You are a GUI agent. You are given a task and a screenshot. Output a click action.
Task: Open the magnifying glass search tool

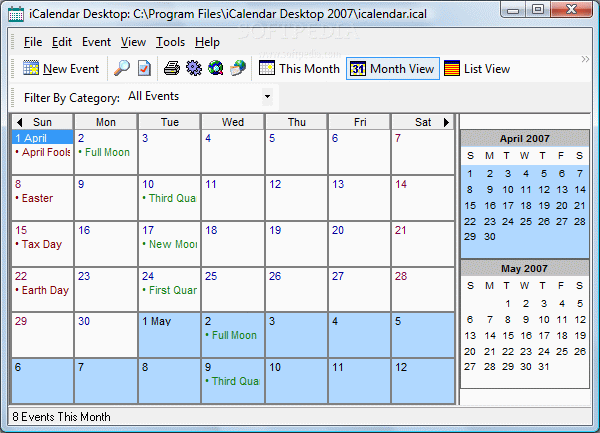[122, 69]
